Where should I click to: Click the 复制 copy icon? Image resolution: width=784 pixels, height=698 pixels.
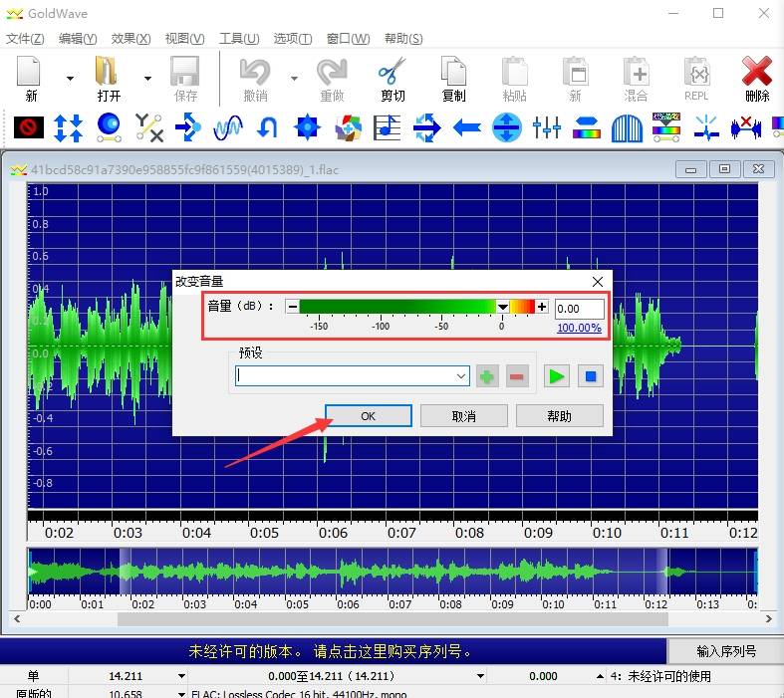[x=453, y=72]
